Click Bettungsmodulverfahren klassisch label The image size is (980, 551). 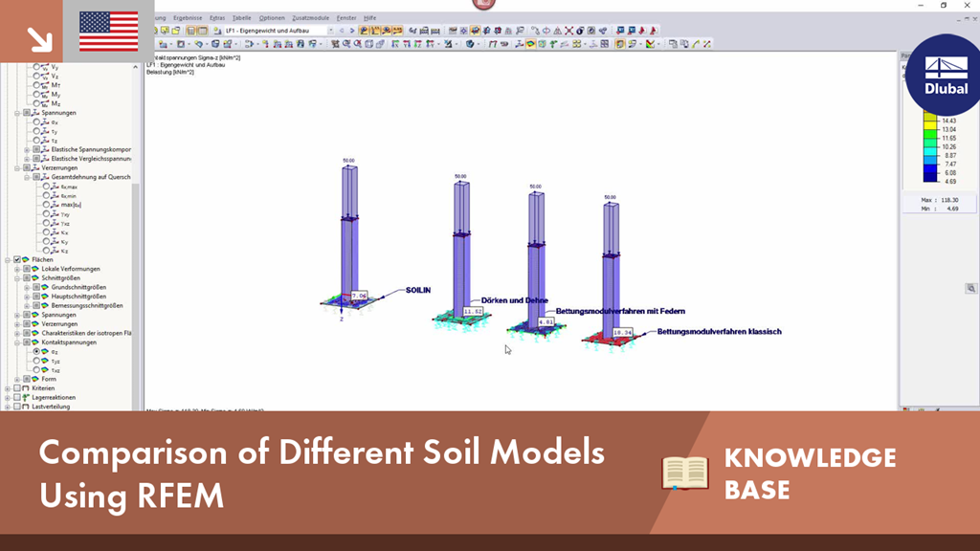point(720,332)
